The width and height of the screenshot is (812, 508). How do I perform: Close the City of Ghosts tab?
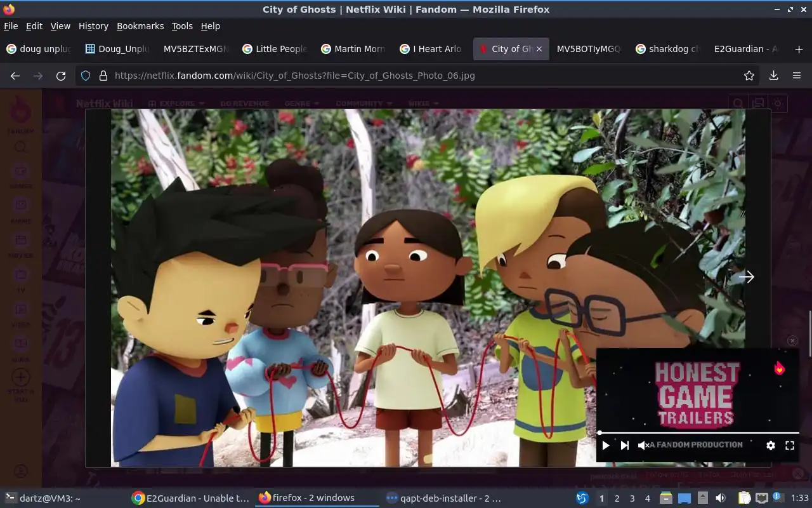coord(539,49)
